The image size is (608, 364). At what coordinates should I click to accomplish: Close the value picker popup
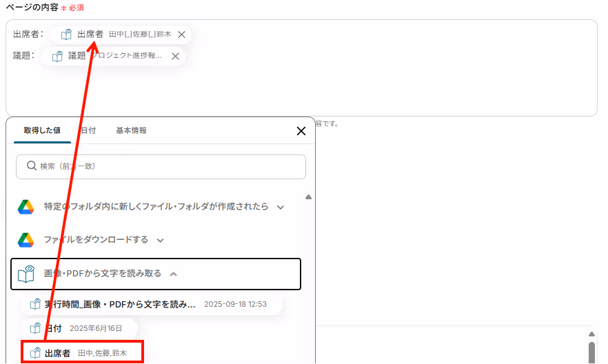[301, 131]
